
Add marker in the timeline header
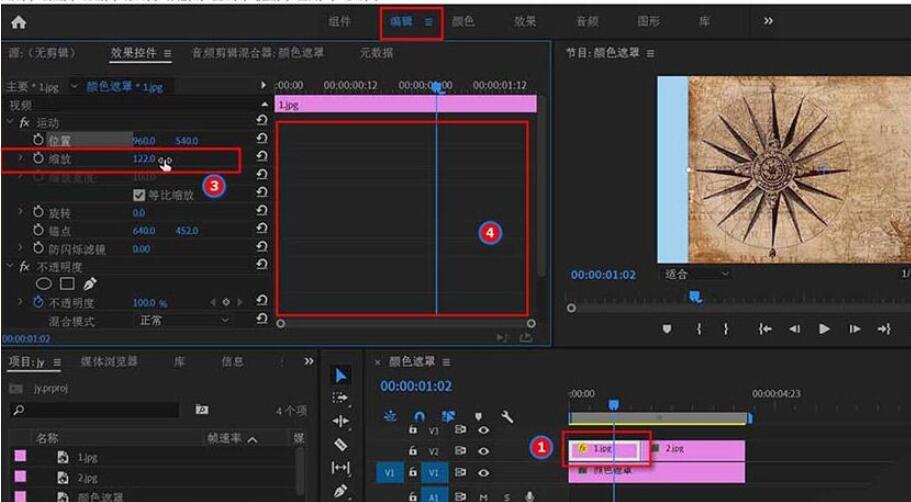point(479,416)
